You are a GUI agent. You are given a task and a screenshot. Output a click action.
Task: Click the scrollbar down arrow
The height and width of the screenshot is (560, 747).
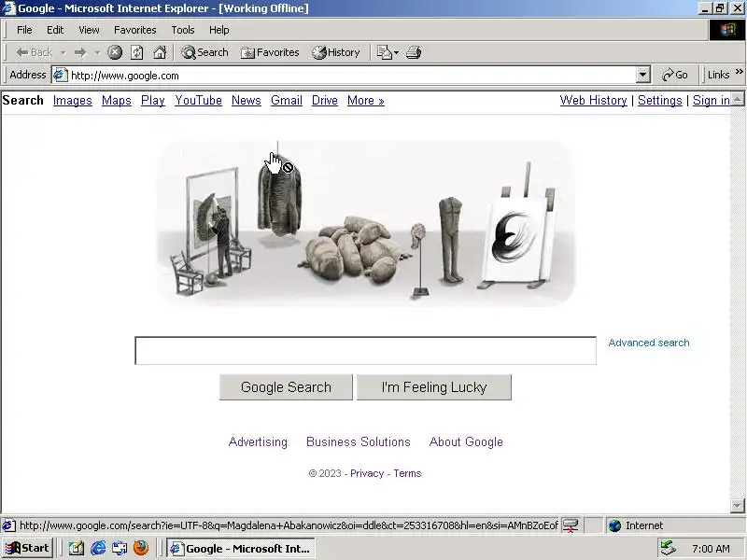[737, 505]
